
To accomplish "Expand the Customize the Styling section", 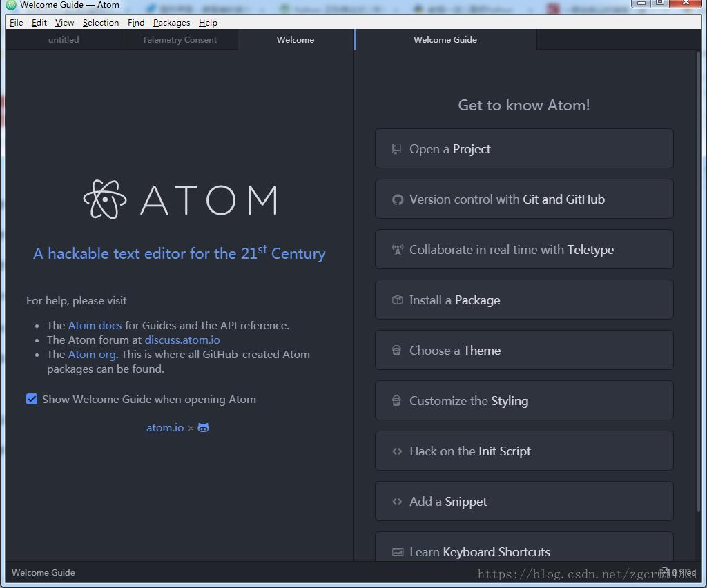I will [x=524, y=400].
